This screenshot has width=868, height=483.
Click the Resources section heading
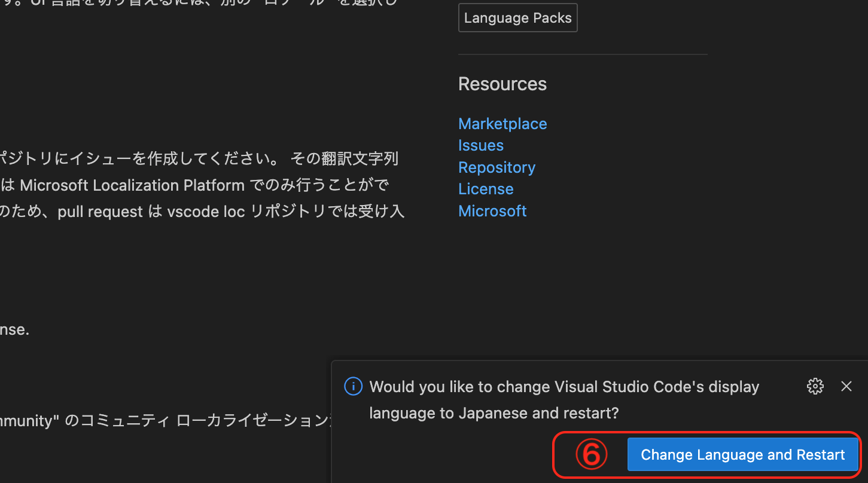(x=502, y=84)
